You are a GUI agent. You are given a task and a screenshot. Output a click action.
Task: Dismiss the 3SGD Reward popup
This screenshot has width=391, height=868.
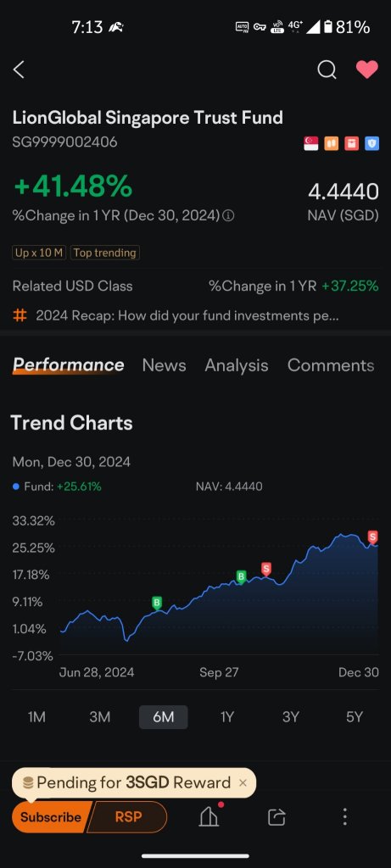tap(243, 782)
